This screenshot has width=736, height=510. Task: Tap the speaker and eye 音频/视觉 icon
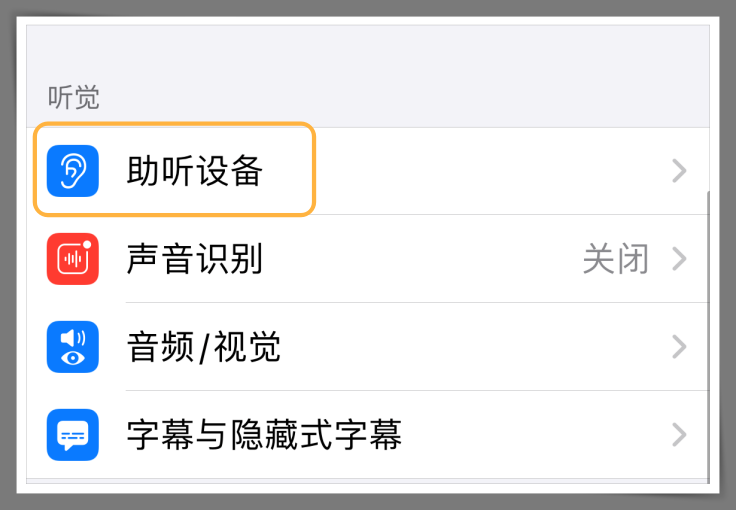(x=73, y=347)
